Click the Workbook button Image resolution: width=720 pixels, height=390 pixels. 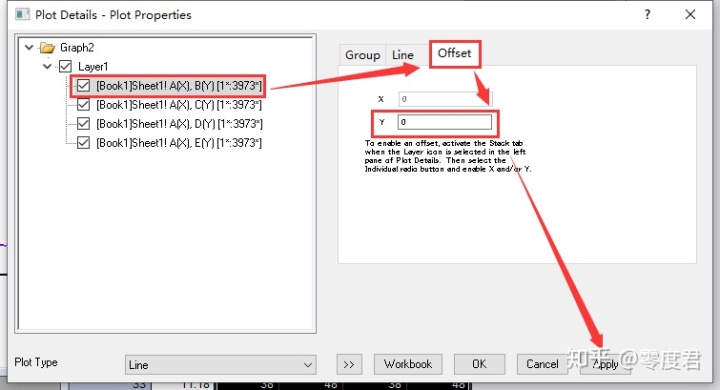click(x=408, y=364)
